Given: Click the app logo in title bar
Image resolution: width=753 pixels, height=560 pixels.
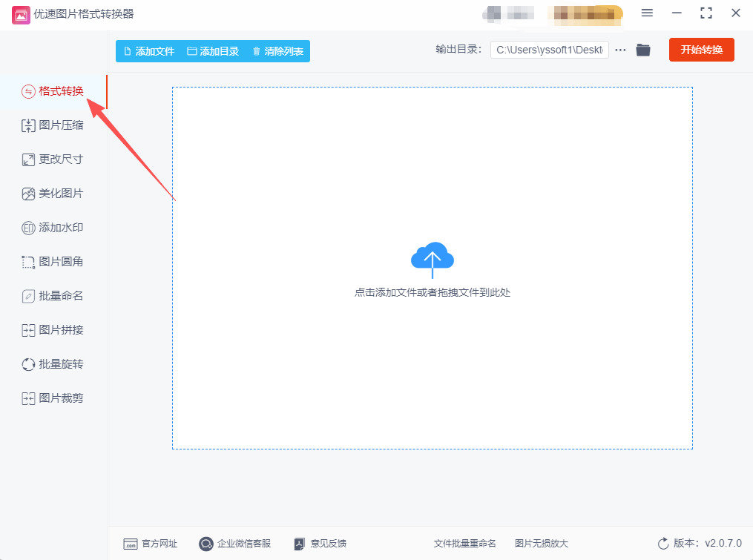Looking at the screenshot, I should 21,15.
